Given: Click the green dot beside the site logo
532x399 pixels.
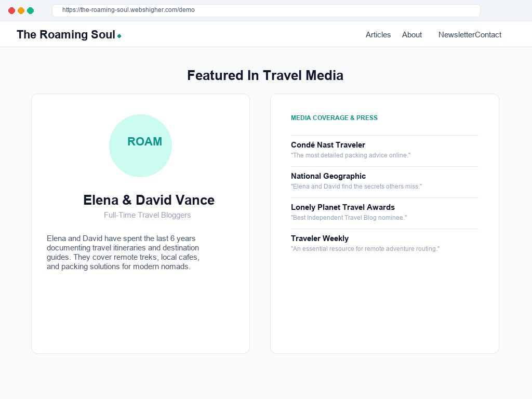Looking at the screenshot, I should coord(119,36).
